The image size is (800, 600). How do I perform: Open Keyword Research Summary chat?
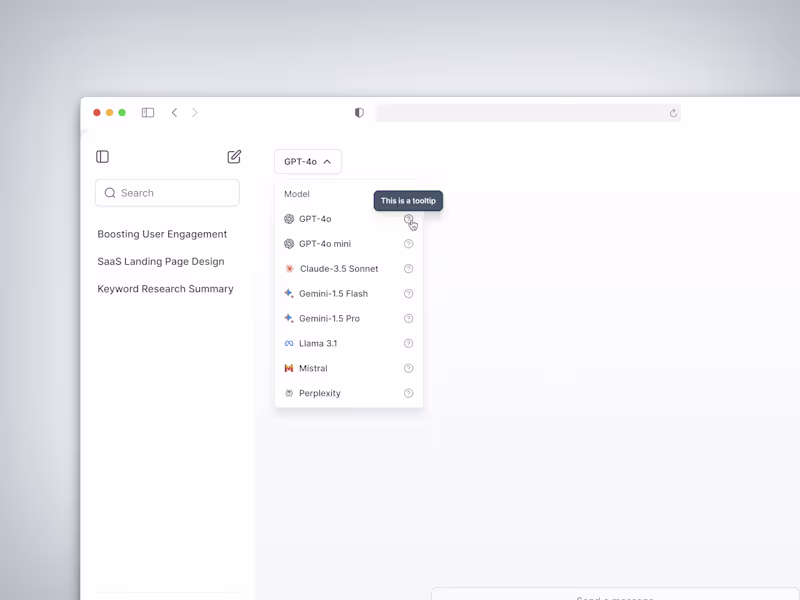pos(165,289)
